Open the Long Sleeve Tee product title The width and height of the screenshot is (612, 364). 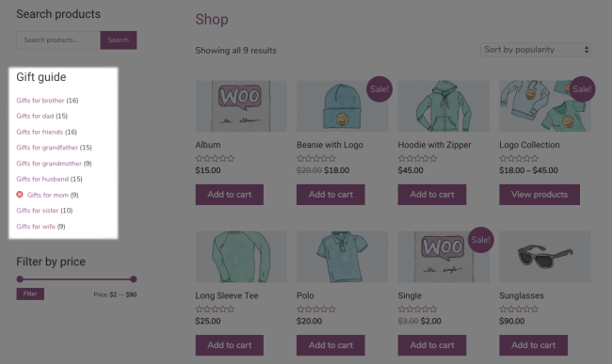pos(227,295)
